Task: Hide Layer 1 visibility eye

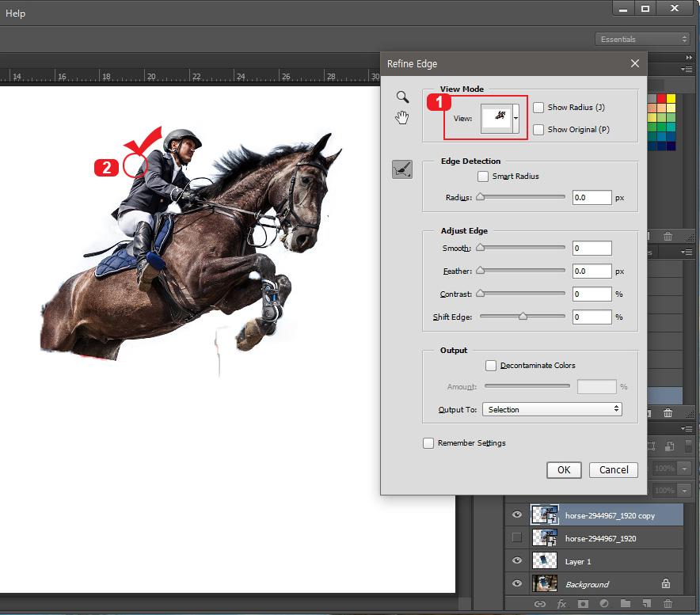Action: 517,560
